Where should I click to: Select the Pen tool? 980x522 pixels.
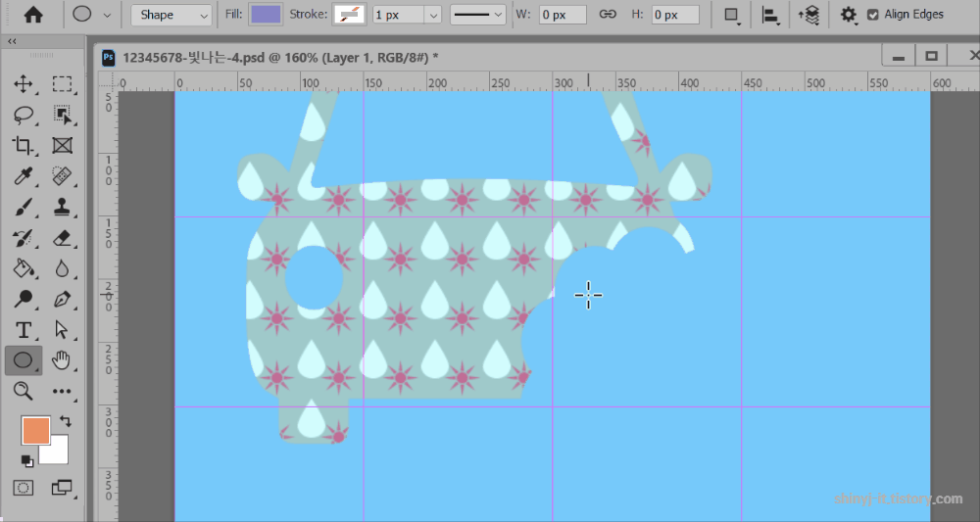[62, 299]
